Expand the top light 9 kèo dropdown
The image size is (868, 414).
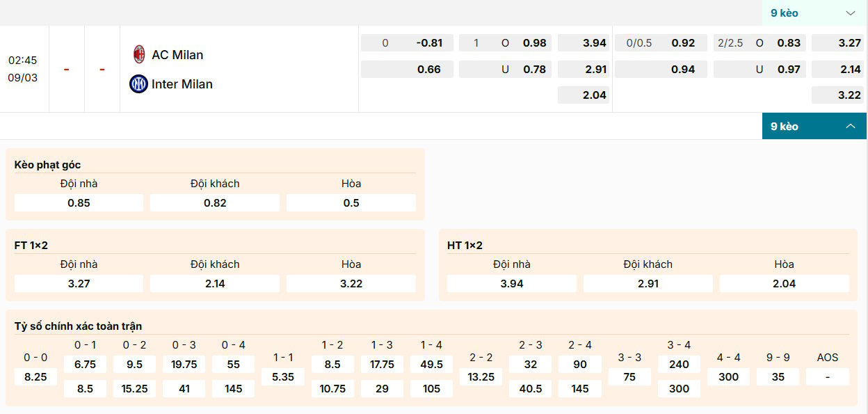(x=812, y=13)
